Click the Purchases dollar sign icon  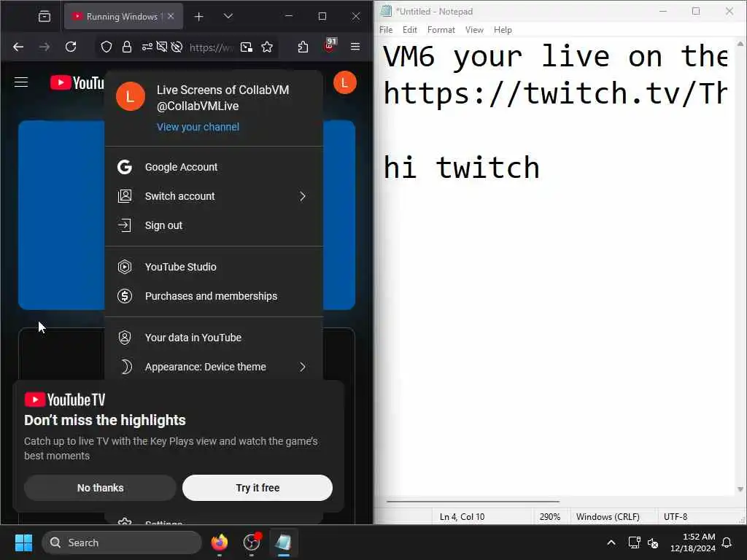(125, 296)
